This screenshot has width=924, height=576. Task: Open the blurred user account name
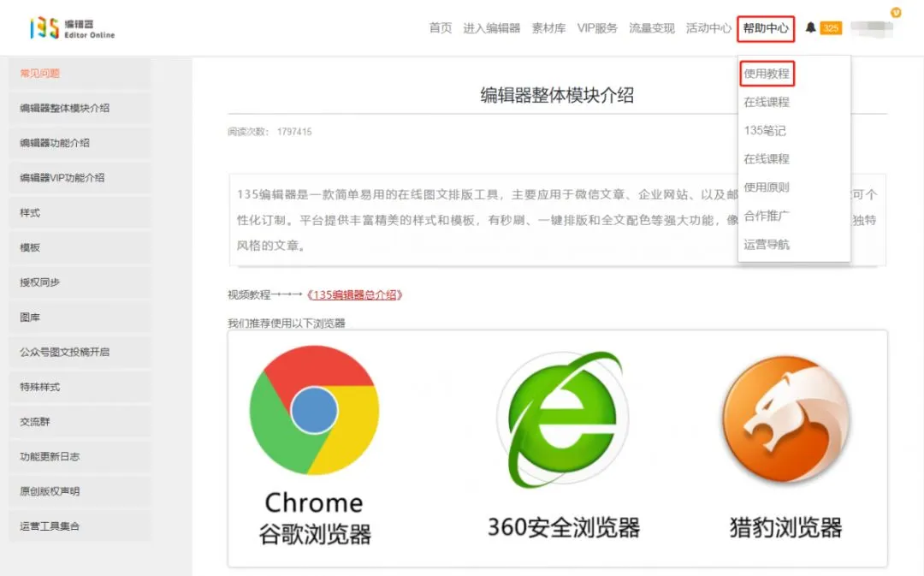point(872,27)
